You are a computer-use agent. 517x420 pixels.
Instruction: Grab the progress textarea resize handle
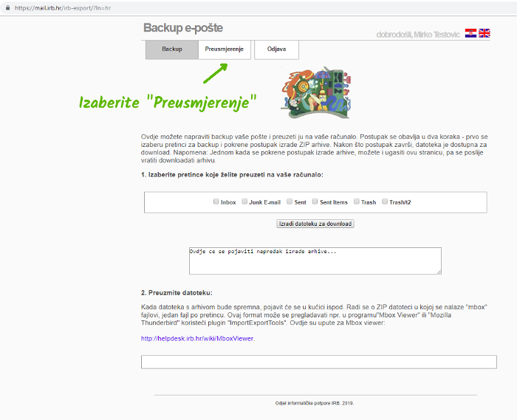pyautogui.click(x=439, y=272)
